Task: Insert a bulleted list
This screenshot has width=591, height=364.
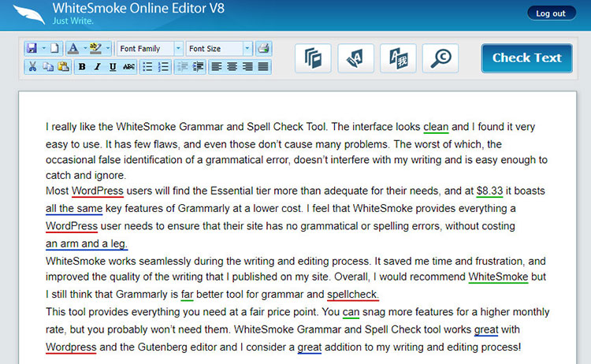Action: [147, 67]
